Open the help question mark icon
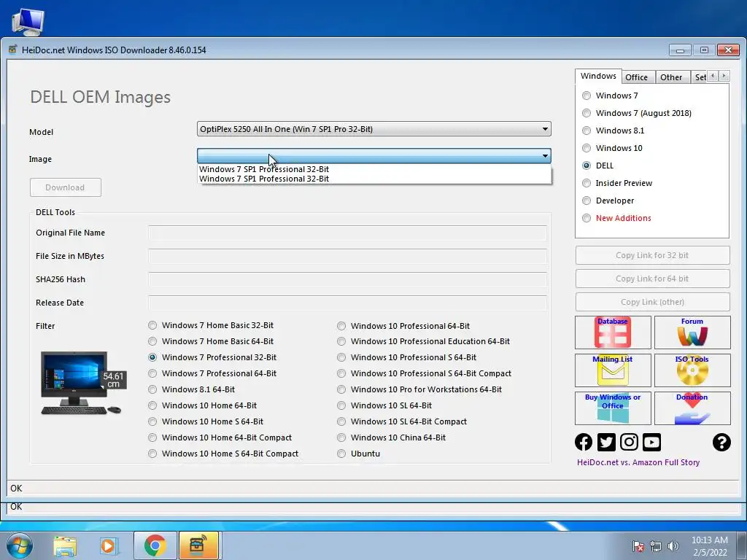The width and height of the screenshot is (747, 560). [721, 442]
